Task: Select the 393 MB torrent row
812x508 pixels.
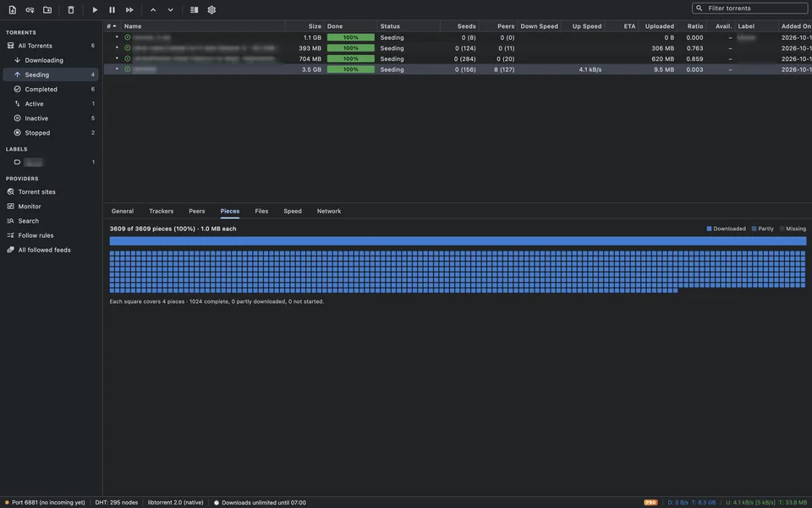Action: (x=458, y=48)
